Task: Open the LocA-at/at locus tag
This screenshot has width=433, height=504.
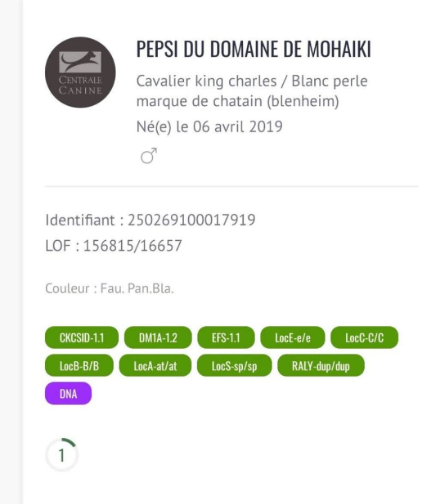Action: (155, 366)
